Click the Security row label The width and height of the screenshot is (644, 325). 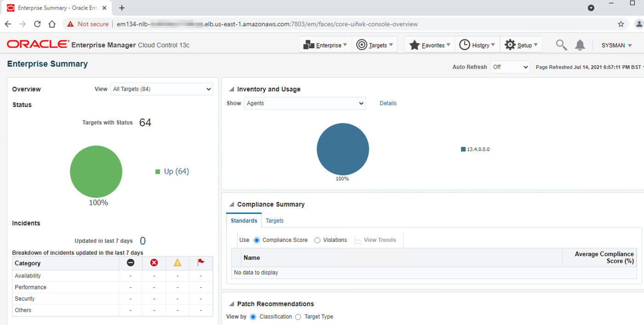(25, 299)
